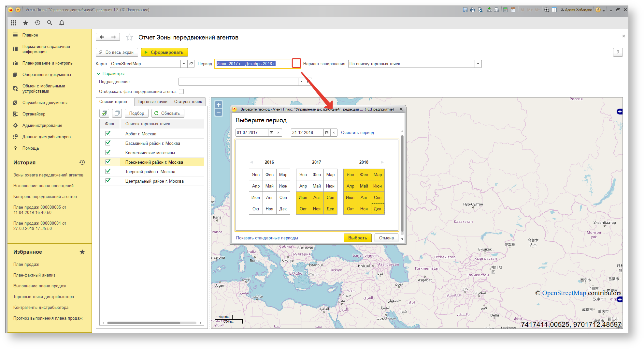Click the list's horizontal scrollbar thumb
Viewport: 644px width, 349px height.
point(144,323)
